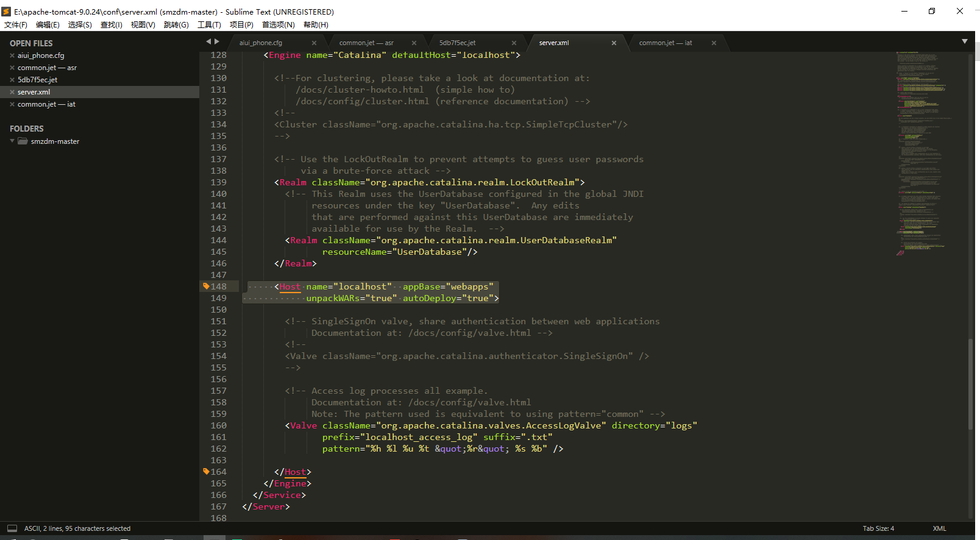Open the 视图(V) menu
This screenshot has height=540, width=980.
[143, 25]
